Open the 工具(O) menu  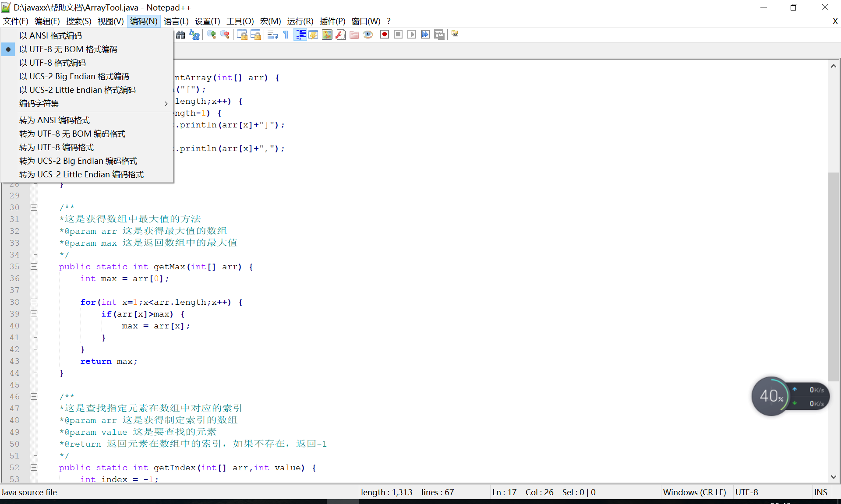coord(240,21)
